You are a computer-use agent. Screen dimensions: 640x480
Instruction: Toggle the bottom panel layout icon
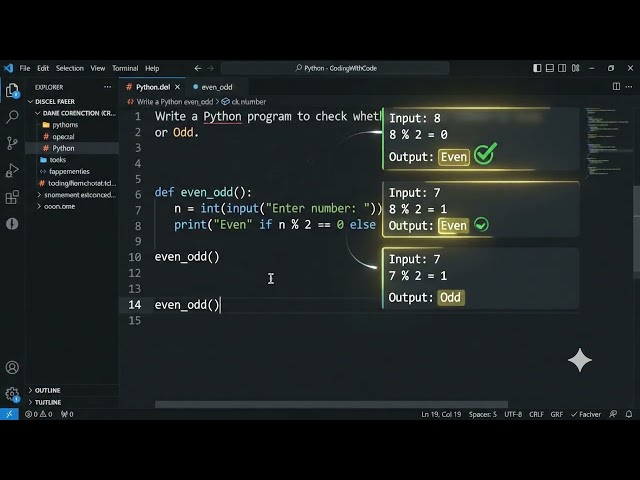point(550,68)
